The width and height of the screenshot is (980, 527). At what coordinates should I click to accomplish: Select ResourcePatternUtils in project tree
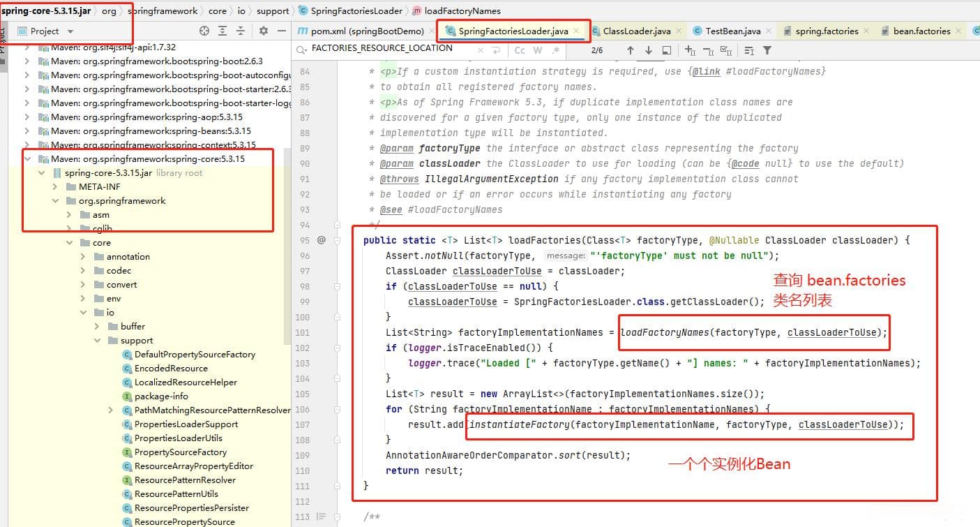pos(170,493)
